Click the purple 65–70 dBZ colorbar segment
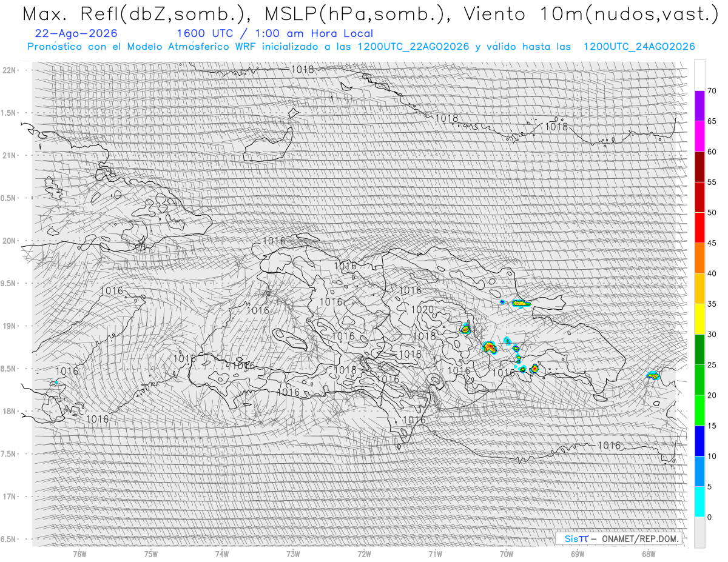 tap(699, 106)
